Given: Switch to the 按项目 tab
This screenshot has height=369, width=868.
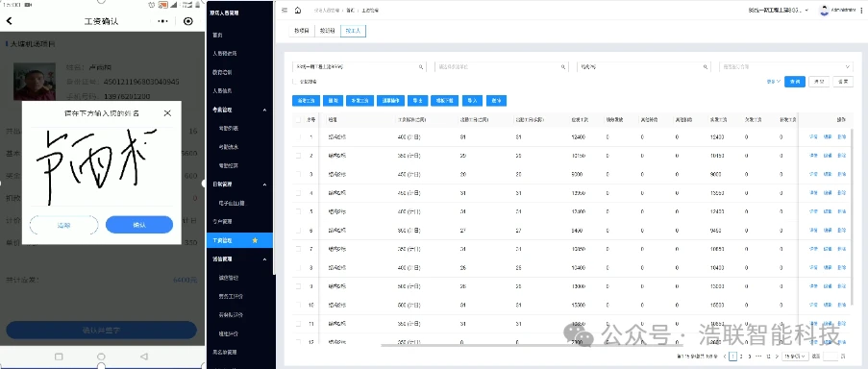Looking at the screenshot, I should pos(302,31).
